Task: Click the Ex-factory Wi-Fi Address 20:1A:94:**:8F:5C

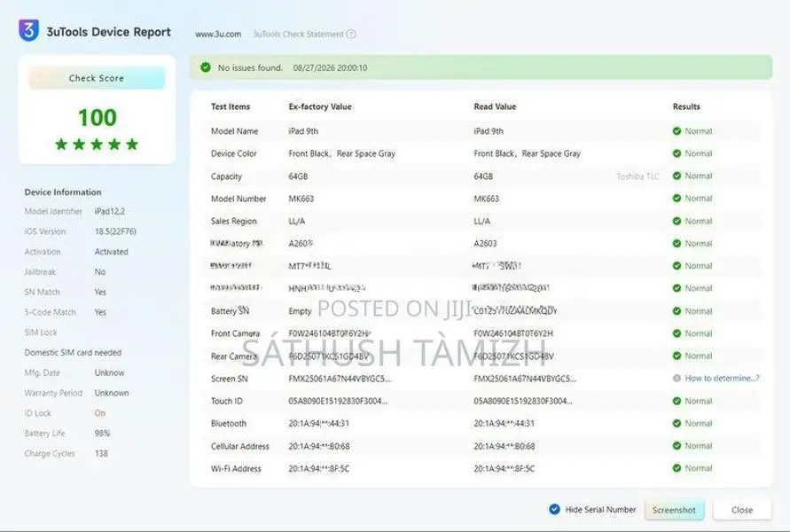Action: [x=318, y=469]
